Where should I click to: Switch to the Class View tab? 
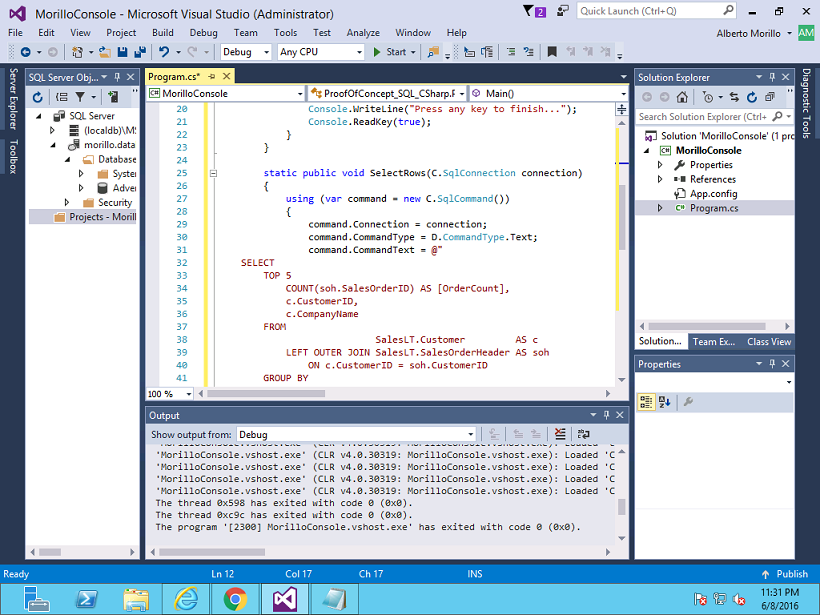pyautogui.click(x=769, y=341)
